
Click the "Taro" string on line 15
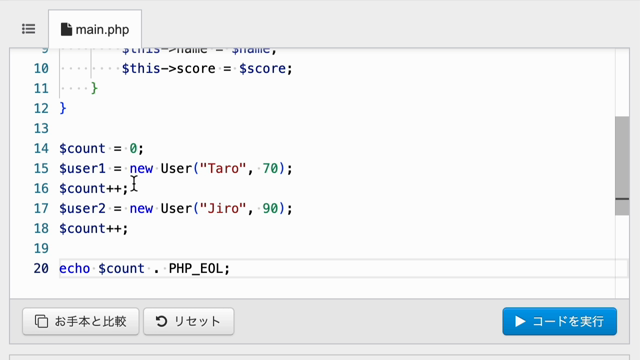223,169
